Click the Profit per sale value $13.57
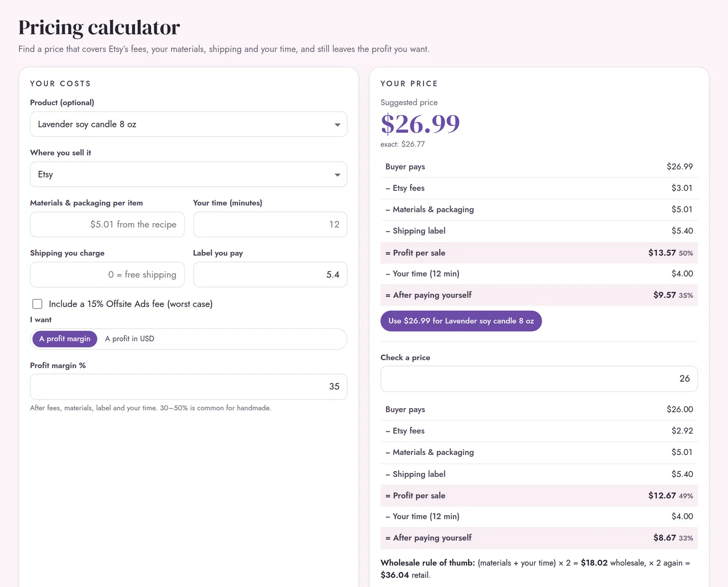The height and width of the screenshot is (587, 728). 662,253
